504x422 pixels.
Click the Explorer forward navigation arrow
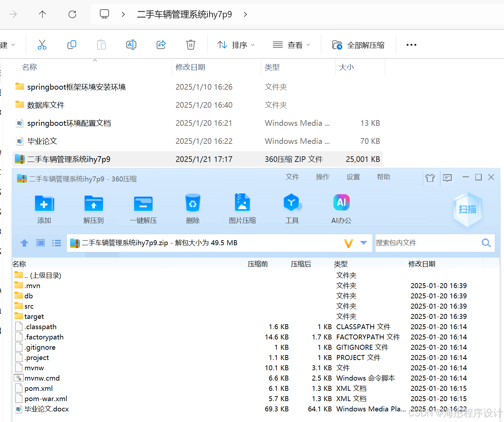coord(13,14)
